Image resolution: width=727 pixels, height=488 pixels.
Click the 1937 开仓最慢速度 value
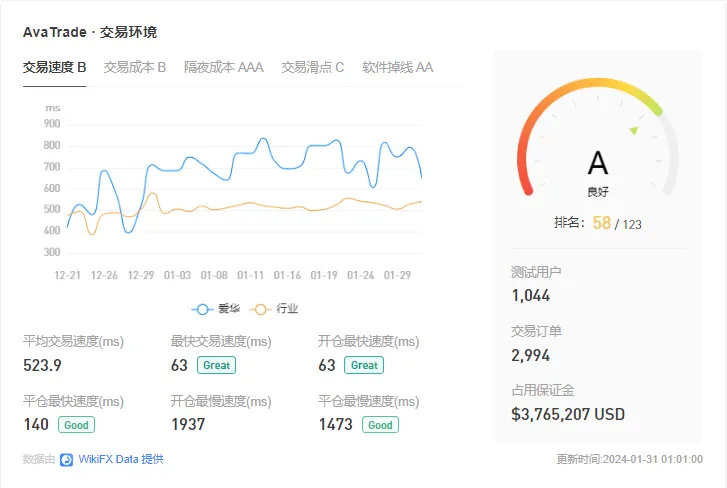point(188,425)
